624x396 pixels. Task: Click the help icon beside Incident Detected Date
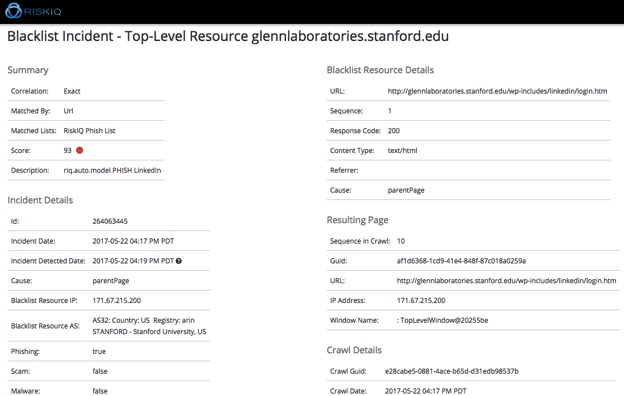[179, 261]
